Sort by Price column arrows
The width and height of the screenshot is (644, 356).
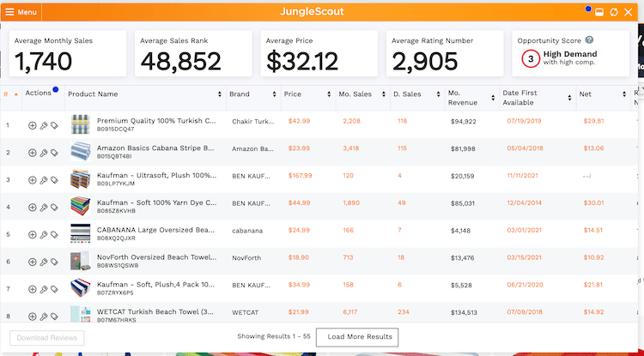(x=329, y=94)
